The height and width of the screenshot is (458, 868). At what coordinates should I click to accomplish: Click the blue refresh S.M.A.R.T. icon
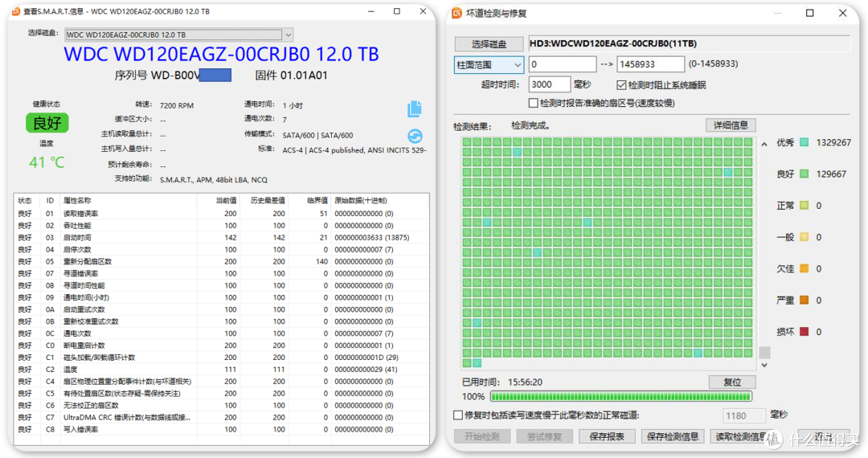pos(415,136)
